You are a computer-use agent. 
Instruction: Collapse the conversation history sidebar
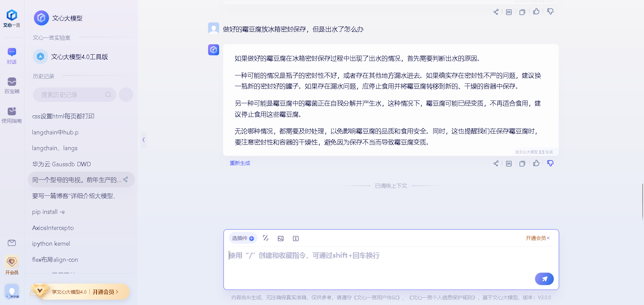(144, 140)
